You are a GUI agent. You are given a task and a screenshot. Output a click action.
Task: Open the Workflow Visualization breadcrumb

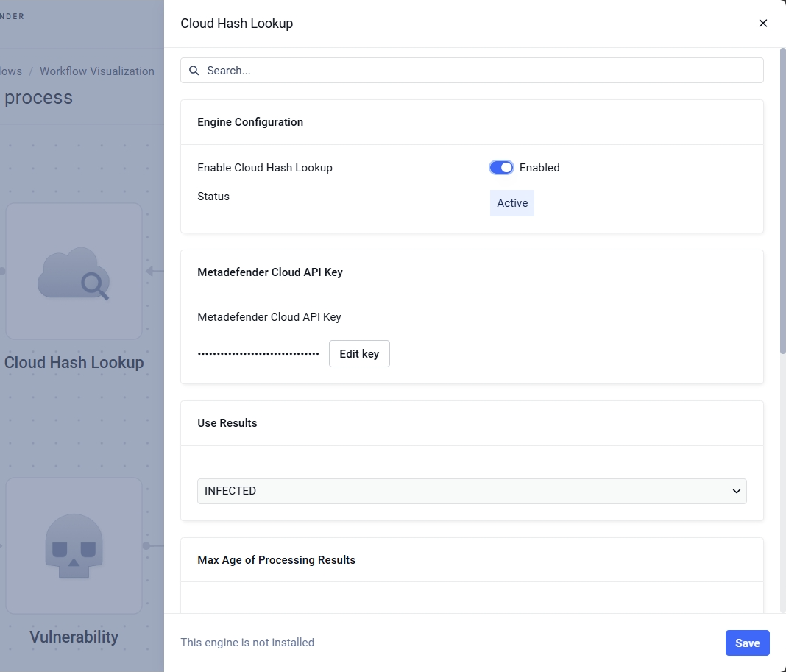click(97, 71)
